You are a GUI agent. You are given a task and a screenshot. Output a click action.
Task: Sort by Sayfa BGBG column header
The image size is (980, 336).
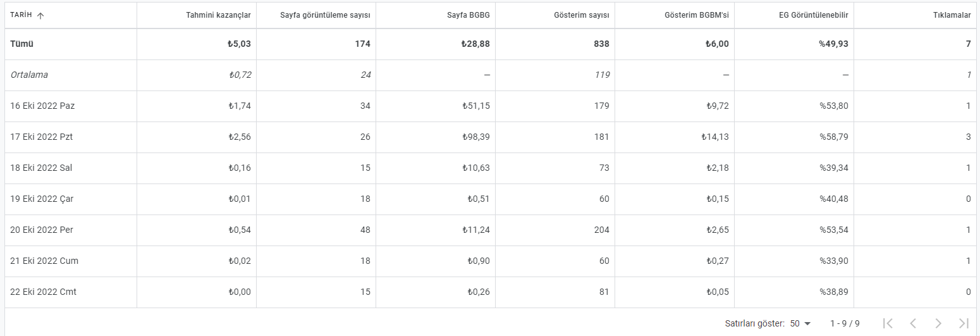pos(469,15)
